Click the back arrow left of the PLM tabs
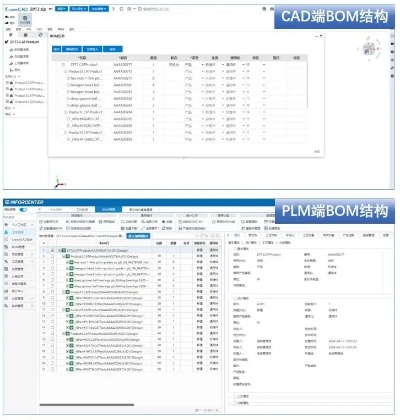 pos(40,209)
